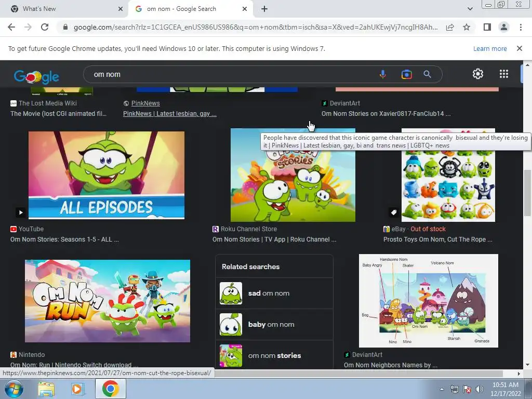Open the taskbar clock and date

pos(505,389)
